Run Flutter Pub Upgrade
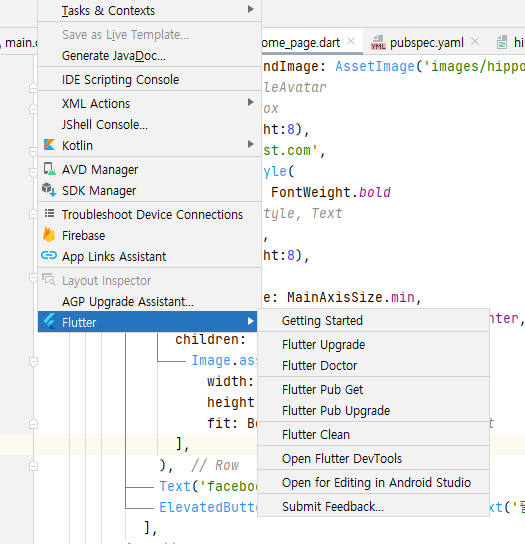The width and height of the screenshot is (525, 544). (373, 410)
